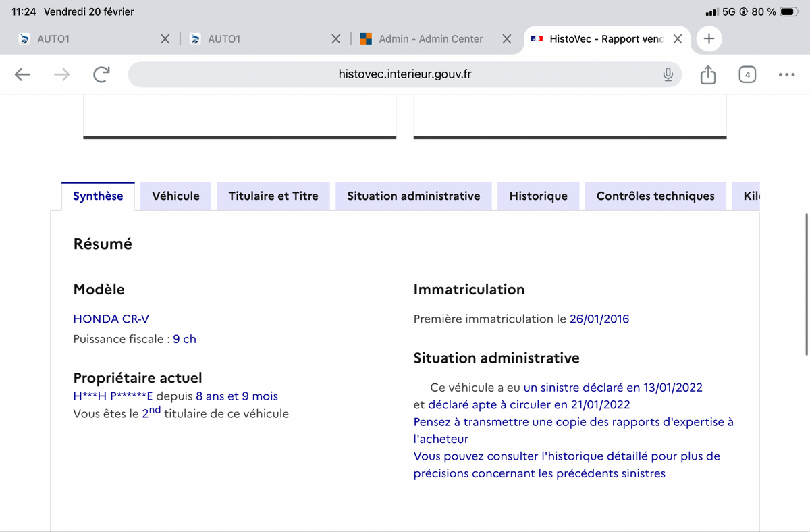
Task: Tap the browser back arrow
Action: [23, 74]
